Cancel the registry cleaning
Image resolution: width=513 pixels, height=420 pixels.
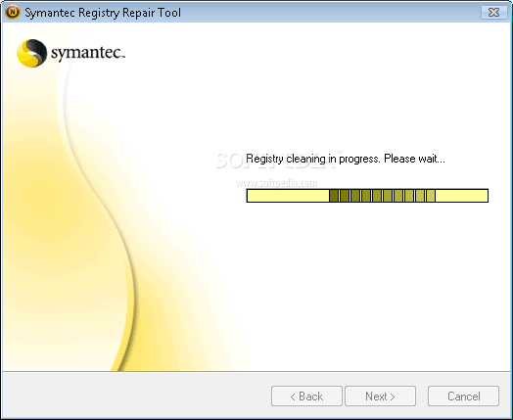pos(463,397)
